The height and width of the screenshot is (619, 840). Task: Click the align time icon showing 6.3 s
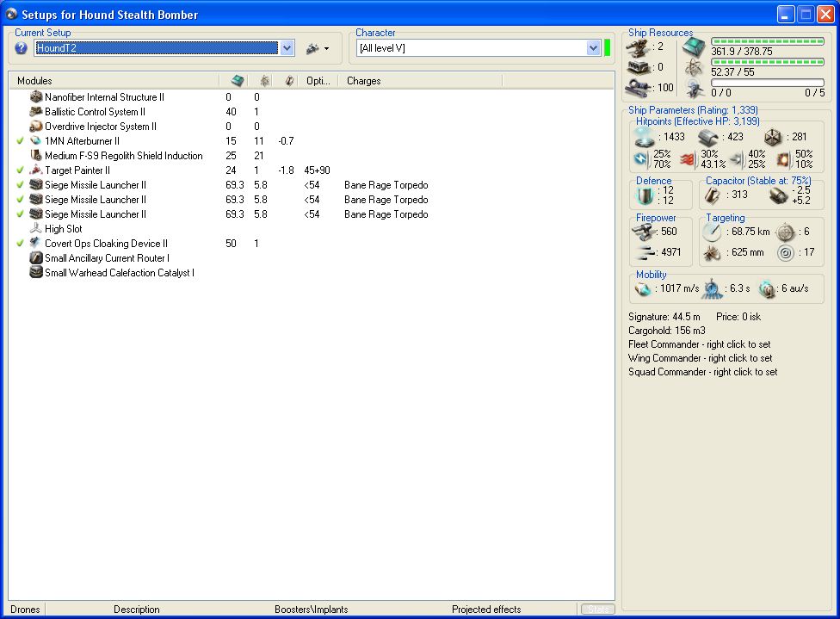click(713, 289)
